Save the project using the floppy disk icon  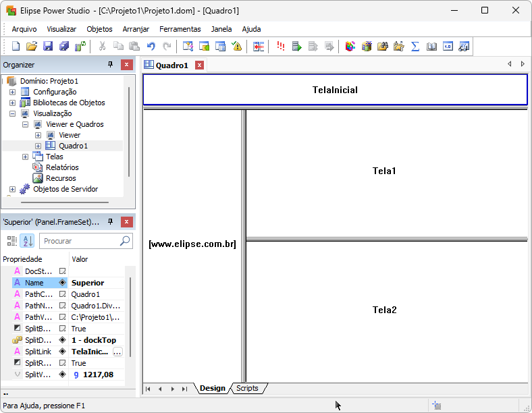click(x=47, y=47)
